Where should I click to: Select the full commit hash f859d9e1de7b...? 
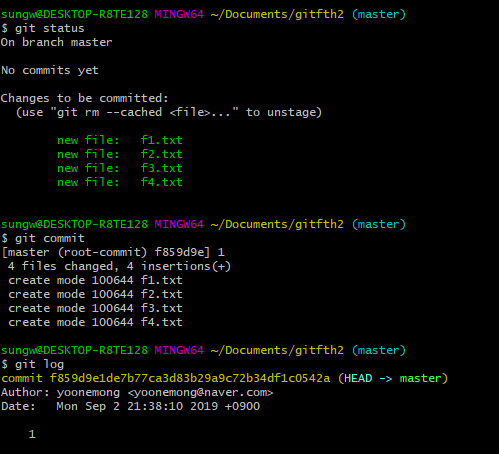click(x=190, y=378)
